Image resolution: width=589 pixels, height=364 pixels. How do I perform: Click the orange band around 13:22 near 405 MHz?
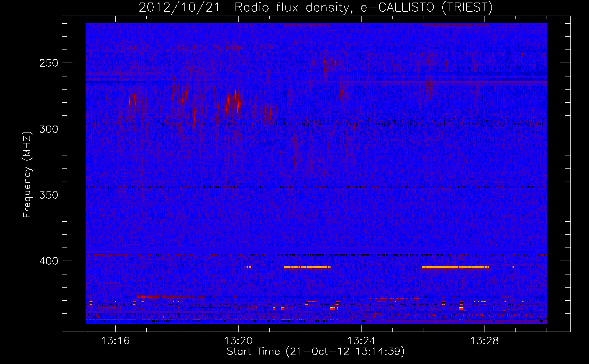[x=307, y=267]
